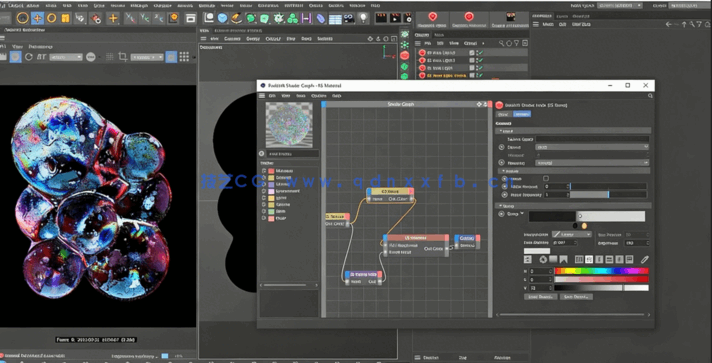Open the blue cube primitive icon
This screenshot has width=712, height=363.
(x=222, y=18)
